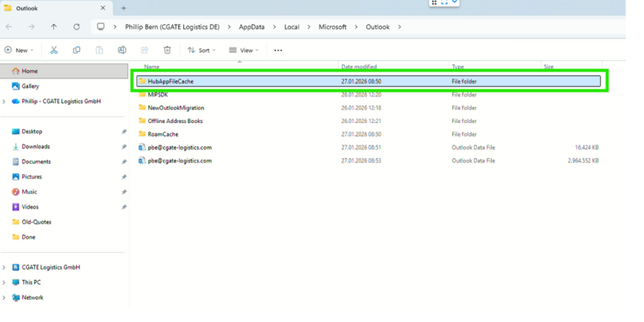This screenshot has width=644, height=322.
Task: Click the Microsoft breadcrumb segment
Action: (332, 27)
